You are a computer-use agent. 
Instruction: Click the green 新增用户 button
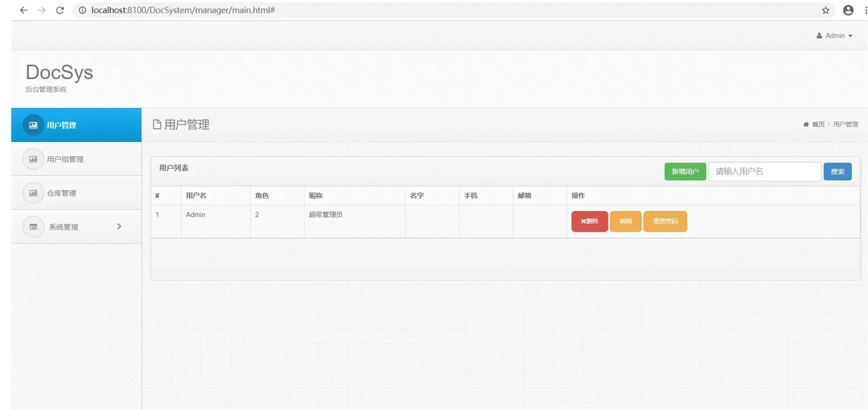[x=685, y=172]
